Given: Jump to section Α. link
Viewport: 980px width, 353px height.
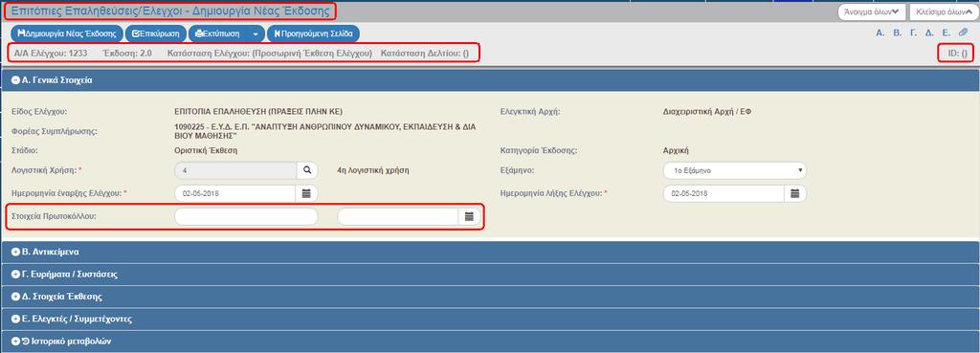Looking at the screenshot, I should coord(880,33).
